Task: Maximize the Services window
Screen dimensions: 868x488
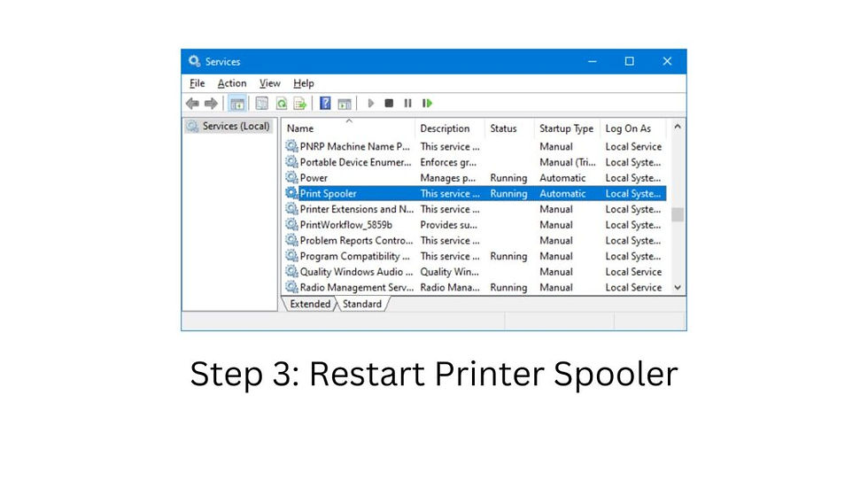Action: coord(630,61)
